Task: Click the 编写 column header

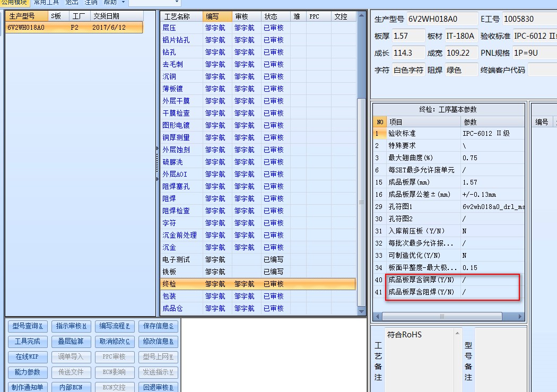Action: [217, 16]
